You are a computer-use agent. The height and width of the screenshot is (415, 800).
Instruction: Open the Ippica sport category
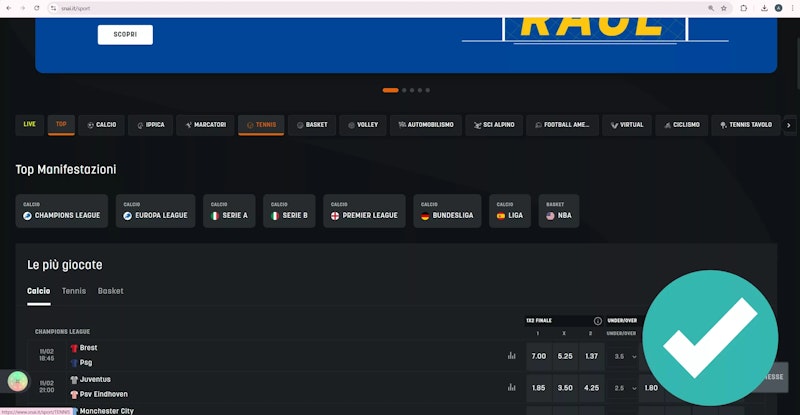150,125
